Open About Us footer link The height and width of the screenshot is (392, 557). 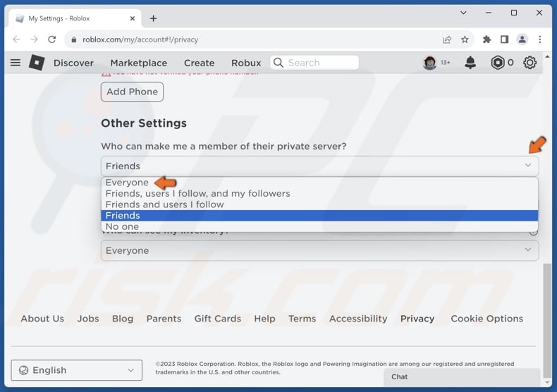[42, 319]
